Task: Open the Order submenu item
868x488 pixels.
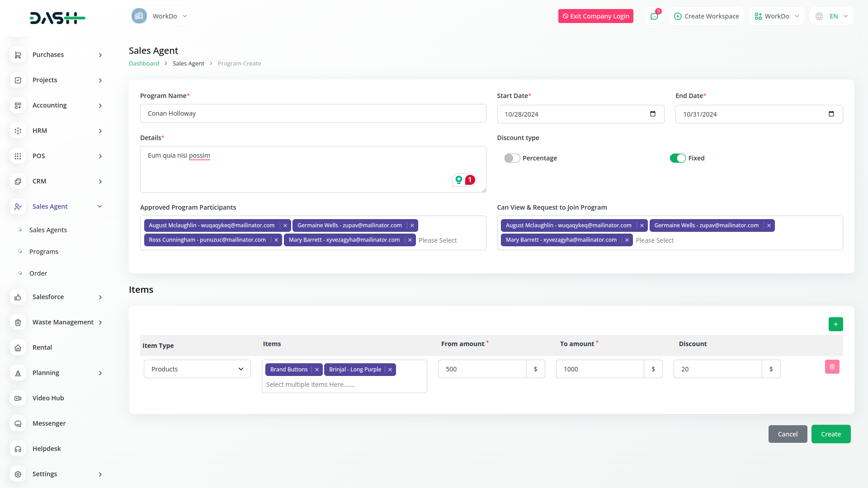Action: 38,273
